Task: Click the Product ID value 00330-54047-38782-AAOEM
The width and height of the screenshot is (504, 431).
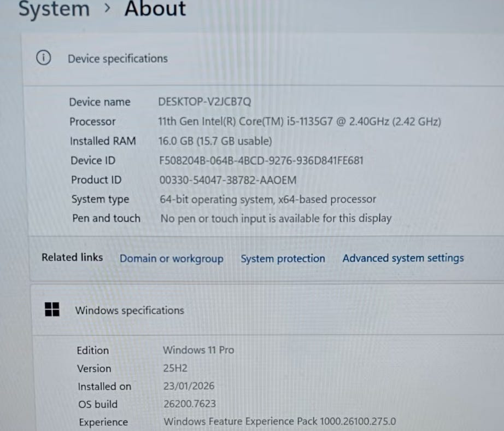Action: tap(228, 180)
